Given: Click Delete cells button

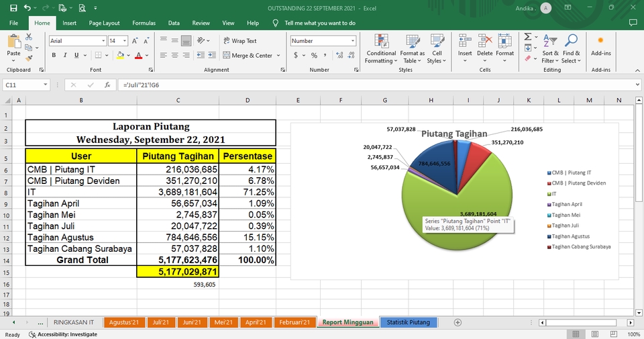Looking at the screenshot, I should [484, 48].
